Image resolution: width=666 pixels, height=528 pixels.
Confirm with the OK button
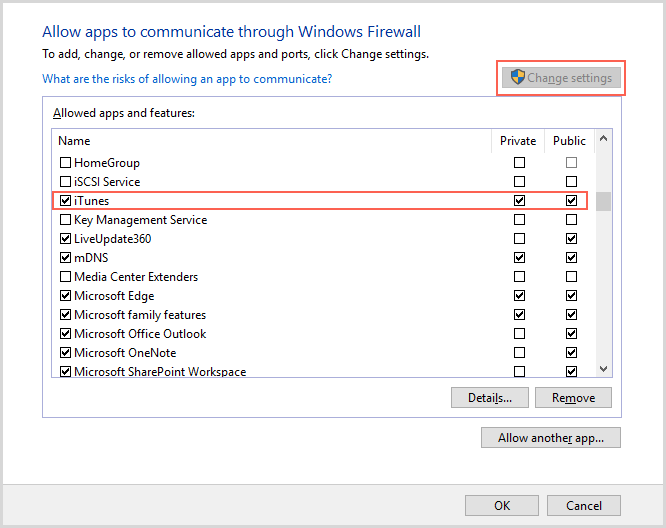pyautogui.click(x=502, y=505)
